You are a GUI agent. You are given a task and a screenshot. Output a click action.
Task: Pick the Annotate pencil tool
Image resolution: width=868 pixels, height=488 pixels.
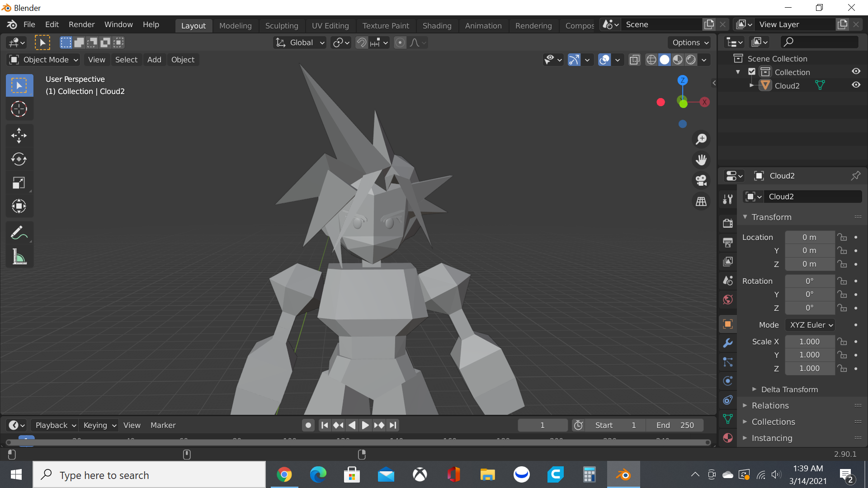click(19, 233)
